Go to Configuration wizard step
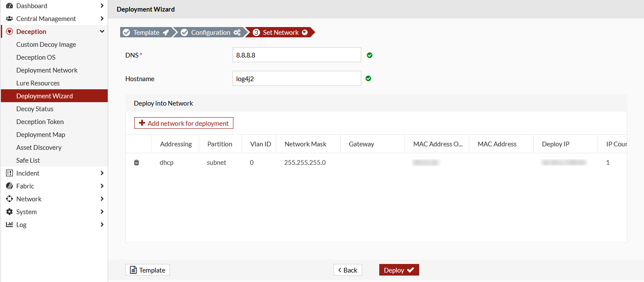The height and width of the screenshot is (282, 644). [211, 33]
